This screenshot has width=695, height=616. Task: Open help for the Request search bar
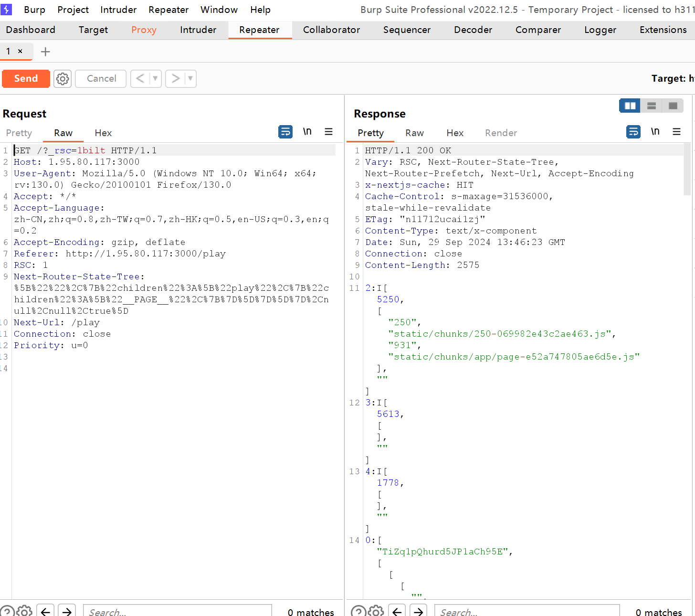(7, 611)
